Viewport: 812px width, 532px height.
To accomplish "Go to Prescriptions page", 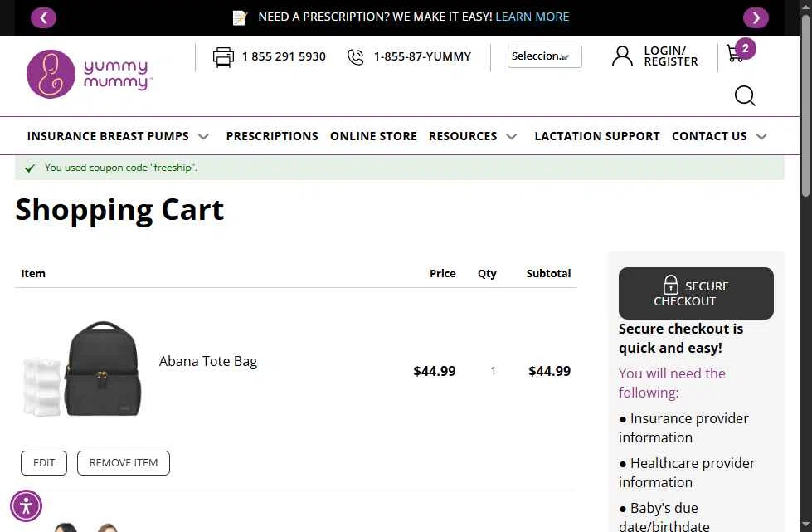I will coord(272,136).
